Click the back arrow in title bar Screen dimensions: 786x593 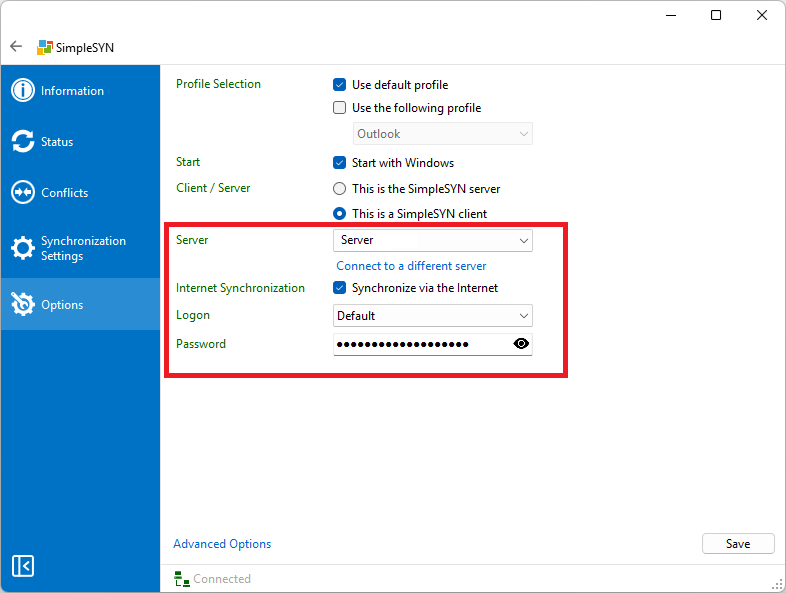pos(16,47)
